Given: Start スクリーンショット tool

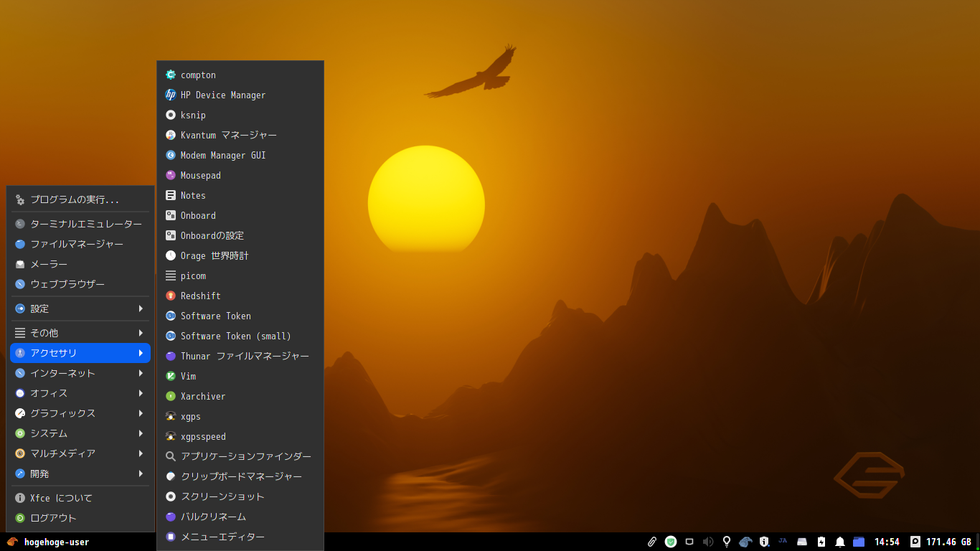Looking at the screenshot, I should [240, 496].
